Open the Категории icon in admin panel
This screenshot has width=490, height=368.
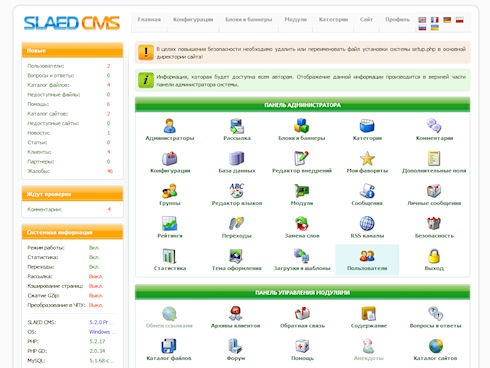coord(367,126)
